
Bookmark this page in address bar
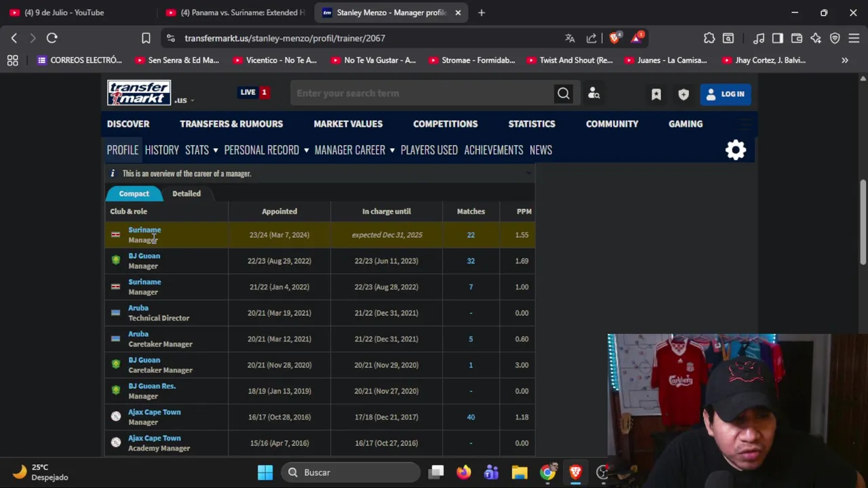tap(146, 38)
